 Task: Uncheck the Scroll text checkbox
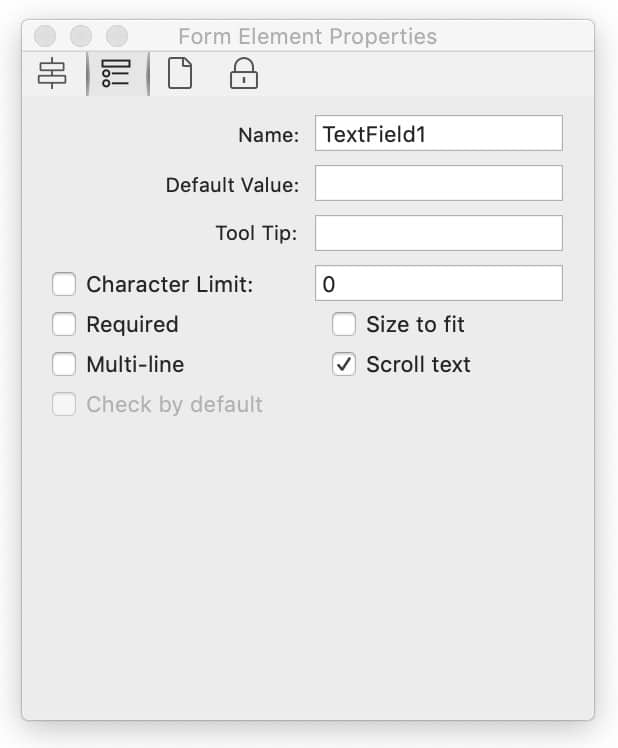344,365
